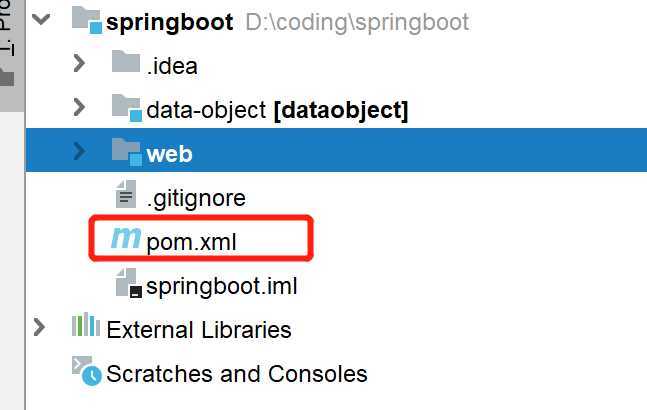Image resolution: width=647 pixels, height=410 pixels.
Task: Click the springboot project module folder icon
Action: coord(87,20)
